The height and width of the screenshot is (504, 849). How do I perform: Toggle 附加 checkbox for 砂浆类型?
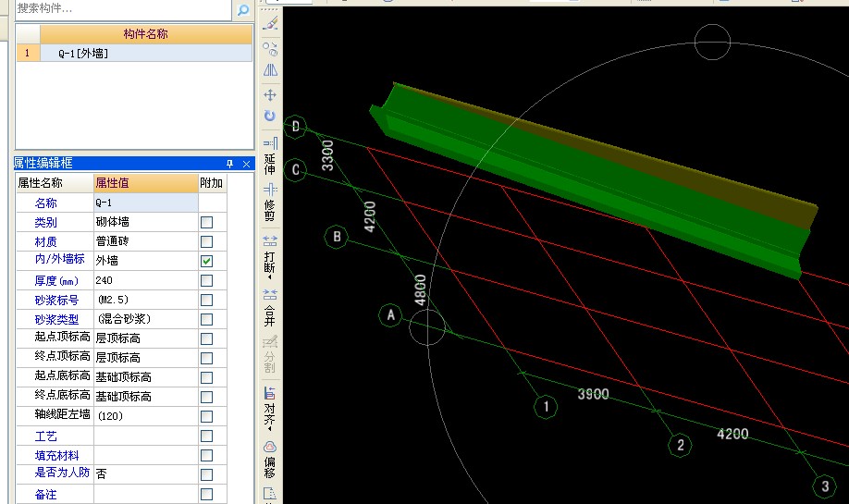tap(206, 319)
